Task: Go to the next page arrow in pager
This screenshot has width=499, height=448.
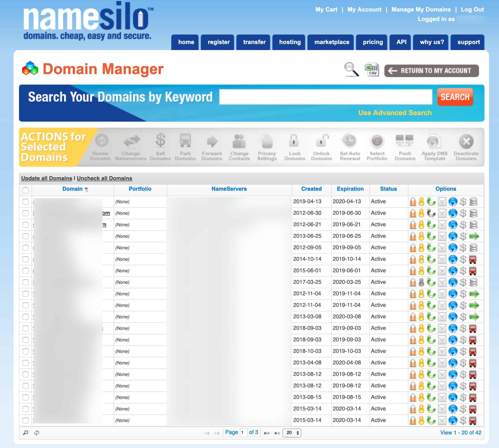Action: pos(267,433)
